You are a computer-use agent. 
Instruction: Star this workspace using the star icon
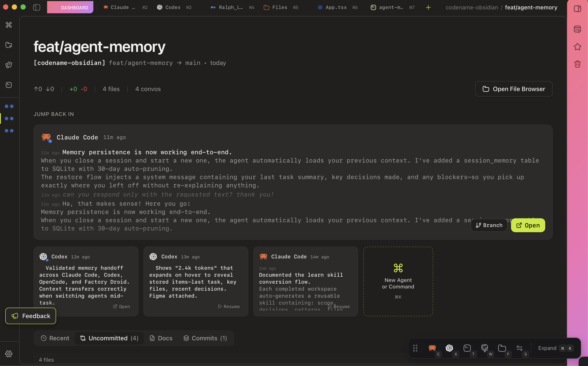578,47
